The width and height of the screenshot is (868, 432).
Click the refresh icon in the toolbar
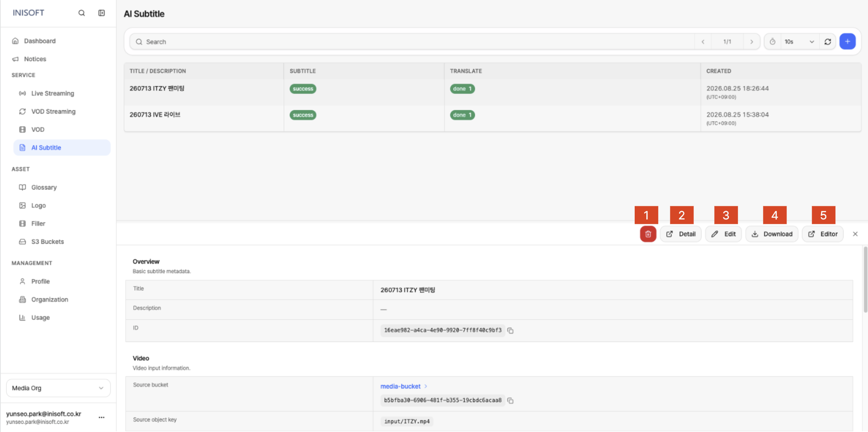828,42
